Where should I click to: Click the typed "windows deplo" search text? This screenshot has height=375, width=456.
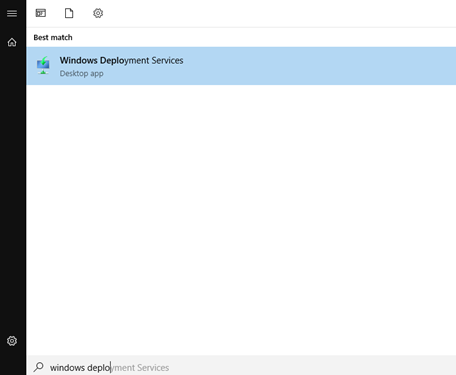point(80,367)
